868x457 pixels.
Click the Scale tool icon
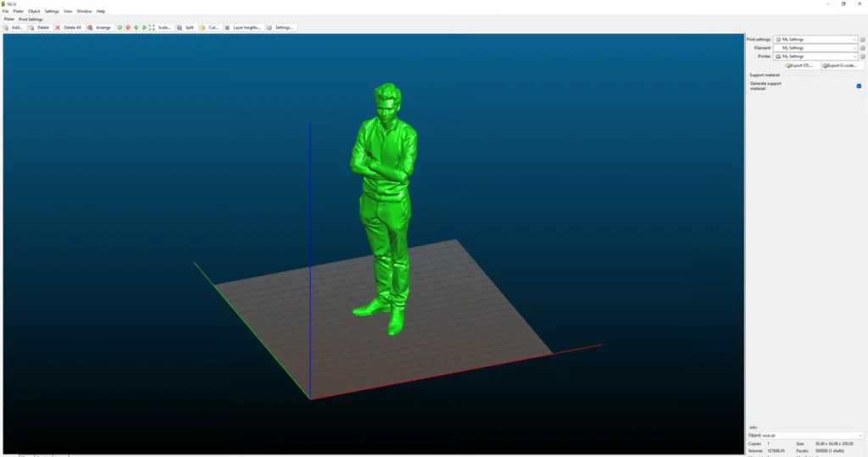(152, 27)
